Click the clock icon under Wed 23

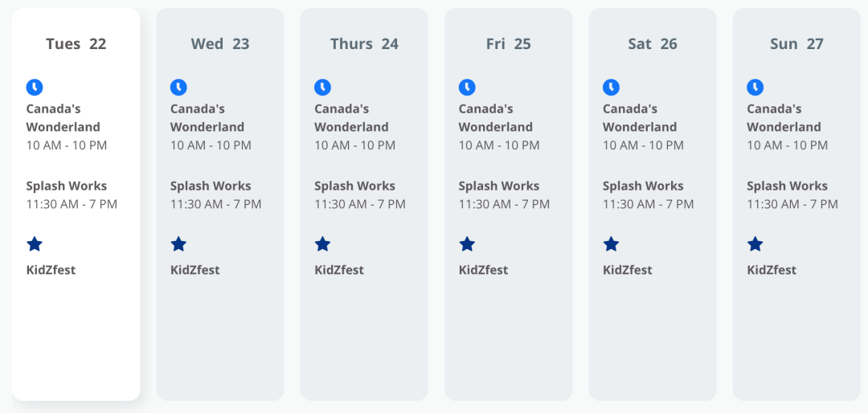coord(178,88)
